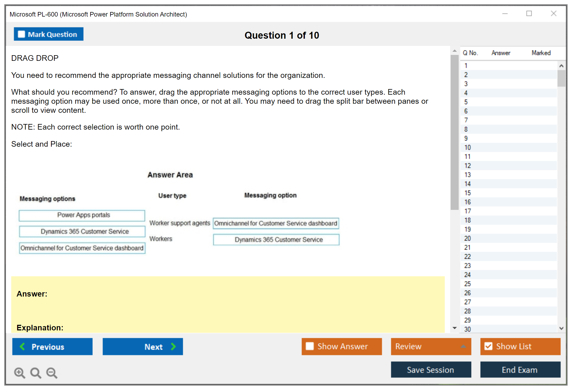Click the zoom in magnifier icon
Viewport: 574px width, 392px height.
[19, 373]
